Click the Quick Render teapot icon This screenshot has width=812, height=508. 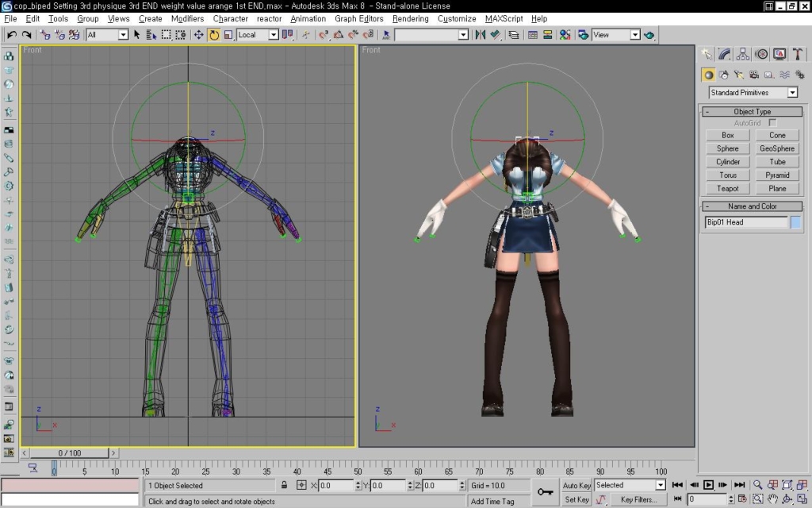point(649,35)
